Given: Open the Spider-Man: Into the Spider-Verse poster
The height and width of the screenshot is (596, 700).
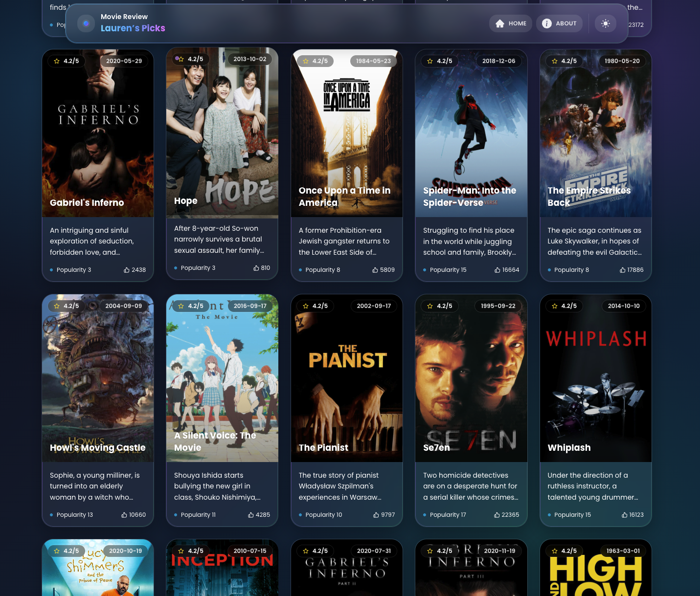Looking at the screenshot, I should pos(471,132).
